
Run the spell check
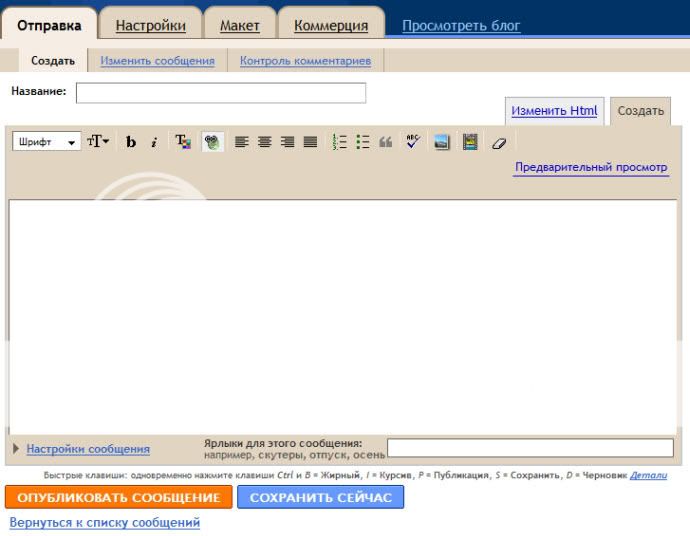pos(413,143)
